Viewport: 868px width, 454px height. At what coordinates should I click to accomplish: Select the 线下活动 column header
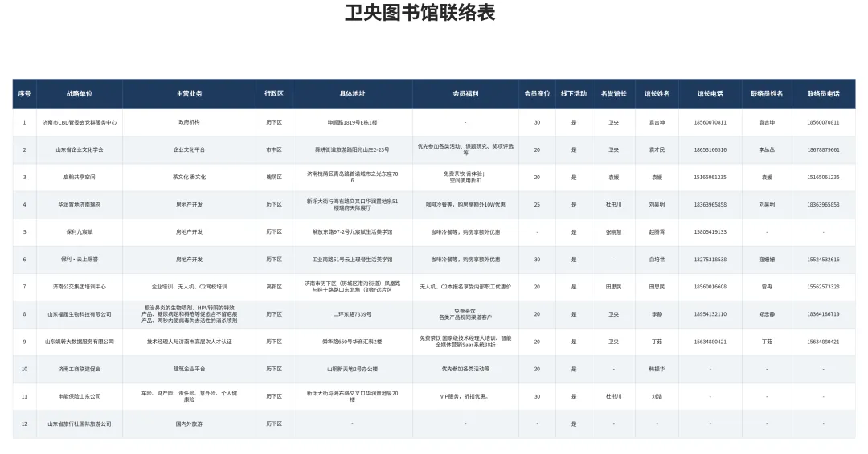(574, 93)
